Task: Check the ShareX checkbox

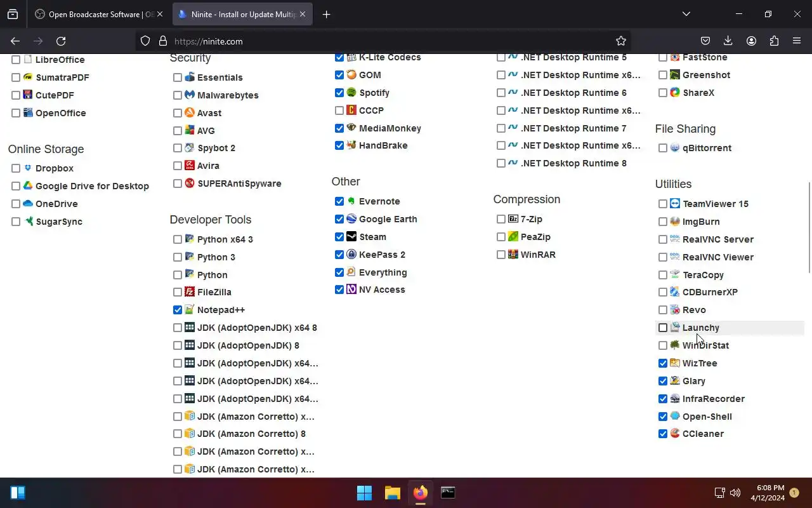Action: tap(663, 92)
